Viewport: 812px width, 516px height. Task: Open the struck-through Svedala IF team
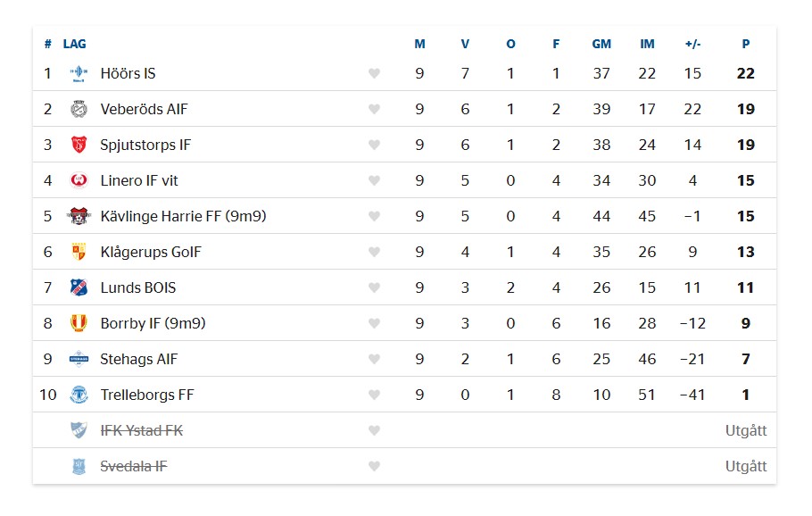[x=134, y=466]
